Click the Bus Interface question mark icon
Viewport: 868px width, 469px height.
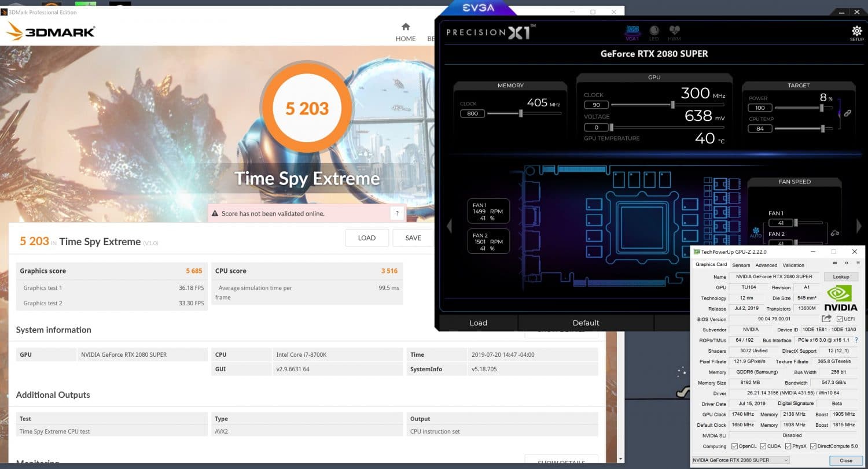[x=856, y=340]
